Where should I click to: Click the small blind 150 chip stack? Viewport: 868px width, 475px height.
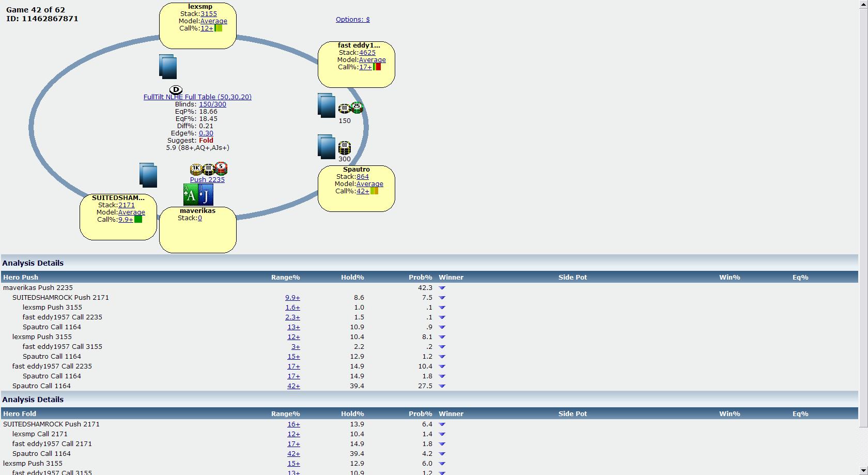[x=351, y=109]
